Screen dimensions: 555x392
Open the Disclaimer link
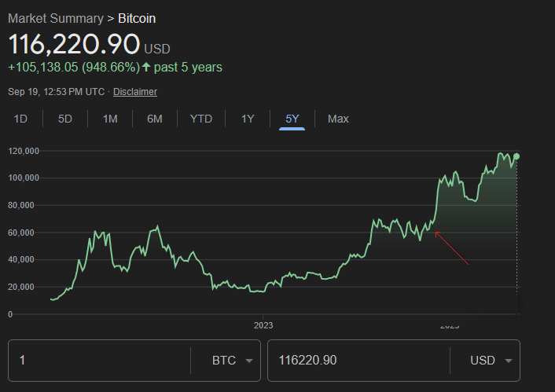[135, 92]
